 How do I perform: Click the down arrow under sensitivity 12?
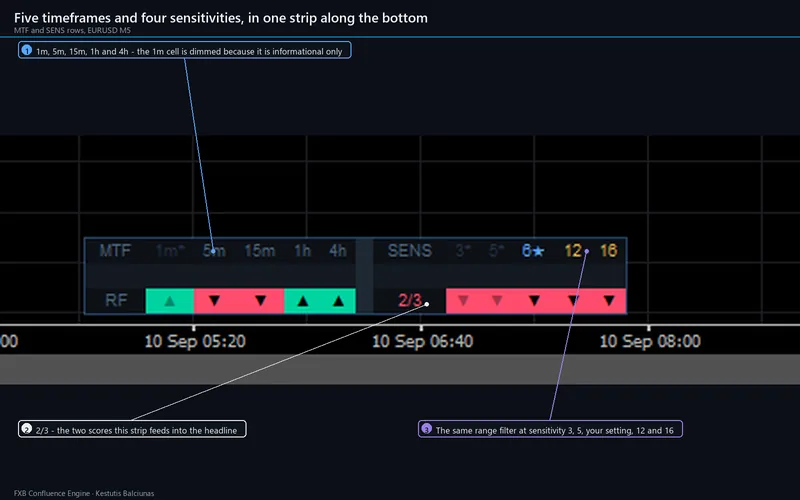[x=573, y=301]
